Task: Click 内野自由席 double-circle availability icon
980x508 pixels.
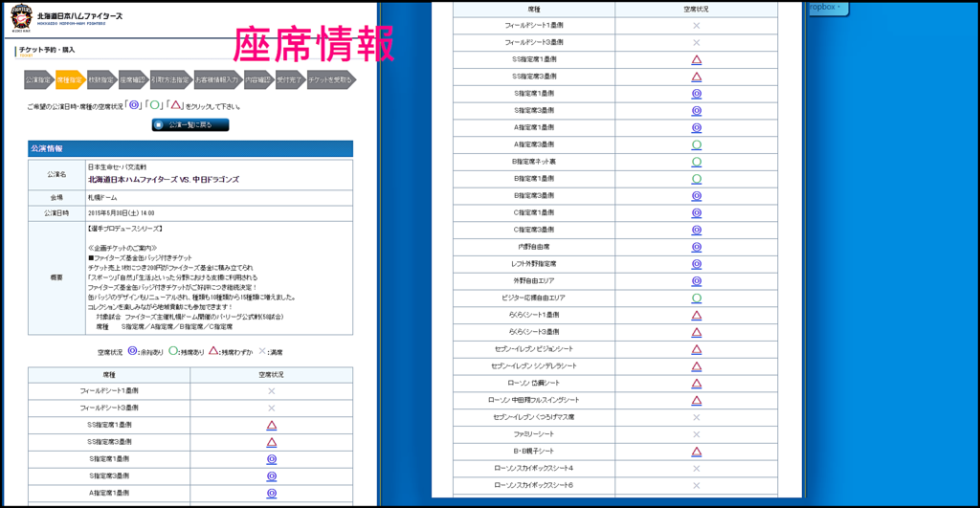Action: coord(697,247)
